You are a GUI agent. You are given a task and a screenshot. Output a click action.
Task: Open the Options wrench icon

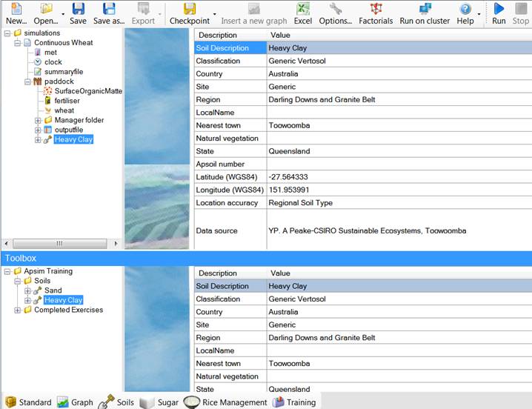[335, 9]
